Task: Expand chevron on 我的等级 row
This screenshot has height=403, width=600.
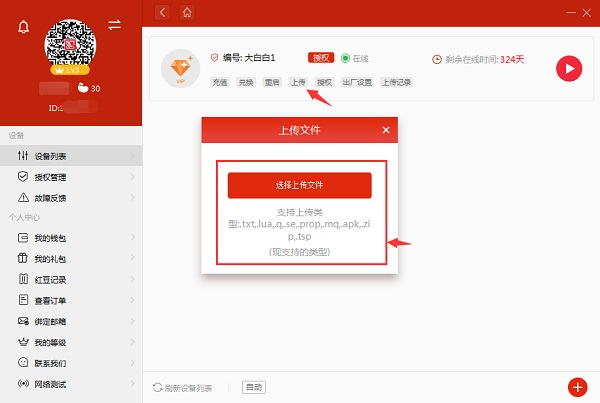Action: [x=132, y=342]
